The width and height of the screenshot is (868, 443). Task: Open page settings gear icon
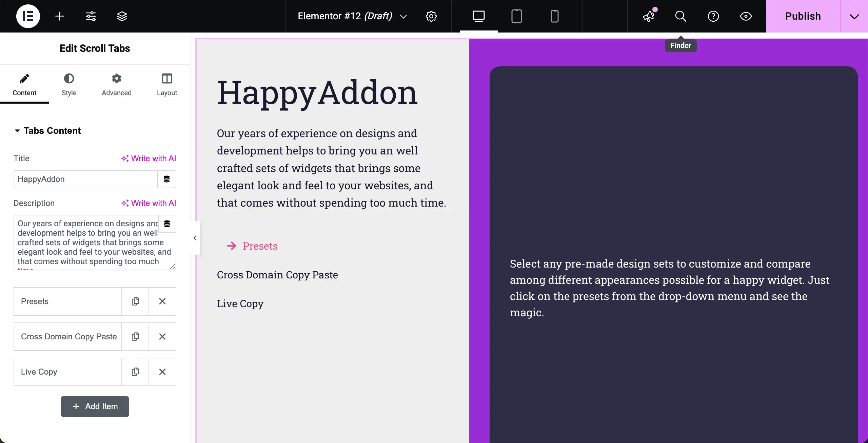[x=431, y=16]
